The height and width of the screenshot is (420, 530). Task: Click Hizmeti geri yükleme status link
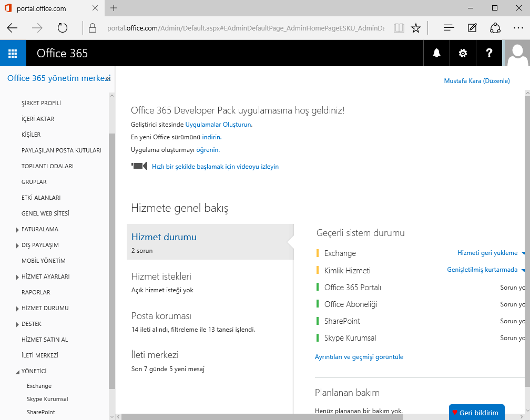pos(487,253)
